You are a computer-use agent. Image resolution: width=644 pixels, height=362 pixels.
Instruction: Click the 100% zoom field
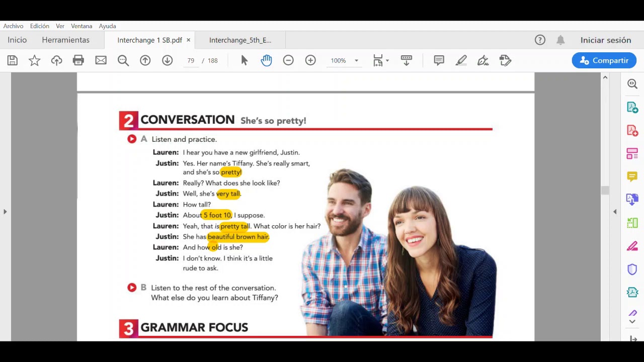tap(339, 61)
